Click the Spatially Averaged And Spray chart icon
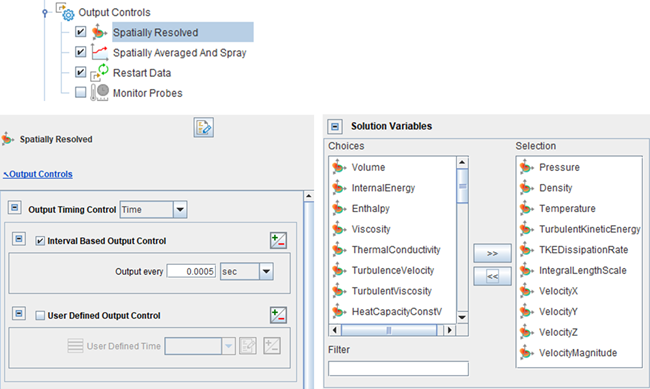 coord(99,52)
